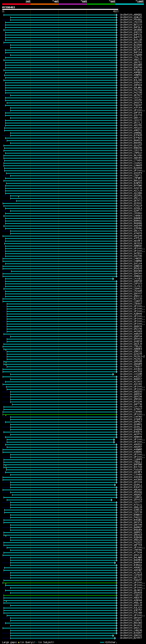Screen dimensions: 146x644
Task: Open UniRef100_B2YHY7 entry
Action: [x=131, y=638]
